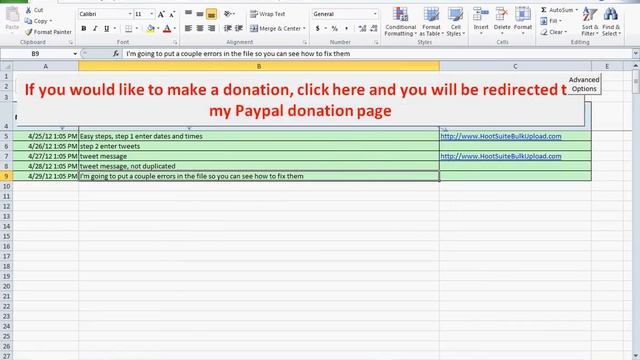
Task: Open the Alignment group dialog launcher
Action: point(304,42)
